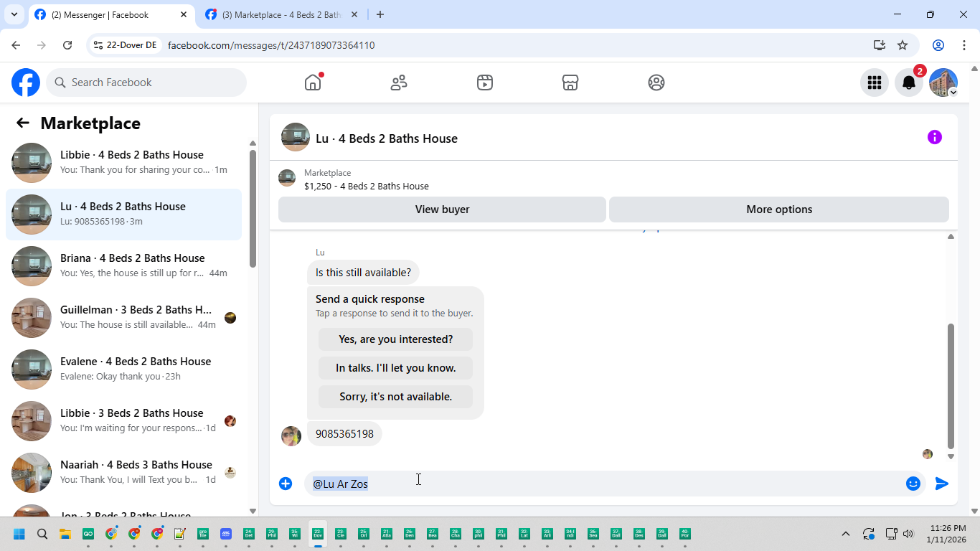
Task: Send quick reply "Yes, are you interested?"
Action: tap(396, 339)
